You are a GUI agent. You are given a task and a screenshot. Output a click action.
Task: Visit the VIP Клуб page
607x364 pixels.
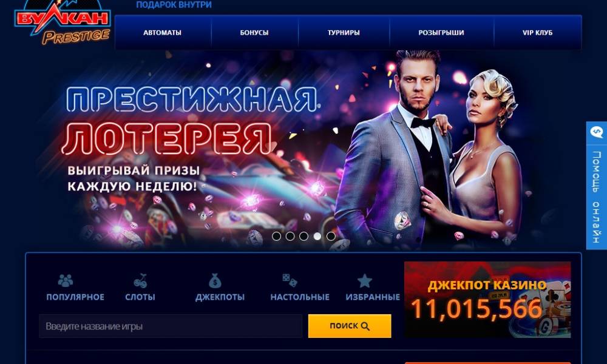[537, 33]
